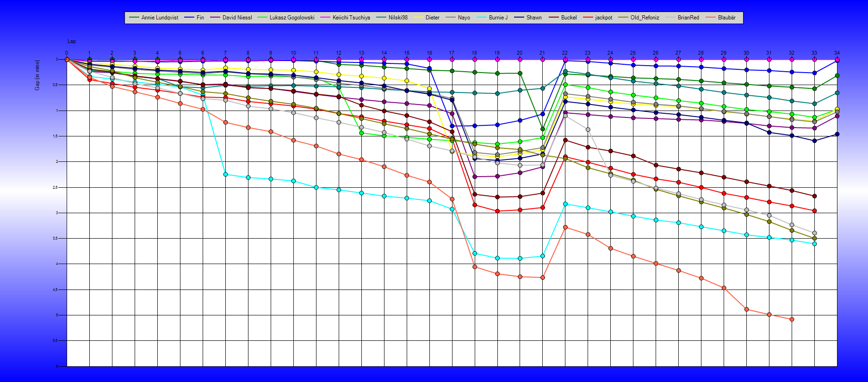Select Buckel in the legend
The height and width of the screenshot is (382, 868).
click(x=563, y=18)
